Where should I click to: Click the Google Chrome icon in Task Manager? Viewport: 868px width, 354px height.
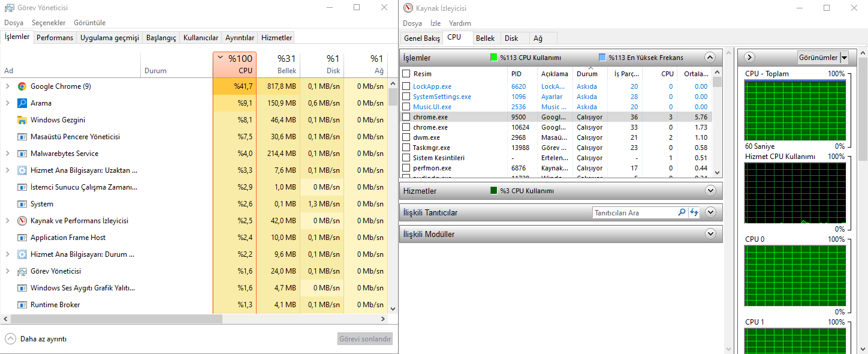[22, 86]
